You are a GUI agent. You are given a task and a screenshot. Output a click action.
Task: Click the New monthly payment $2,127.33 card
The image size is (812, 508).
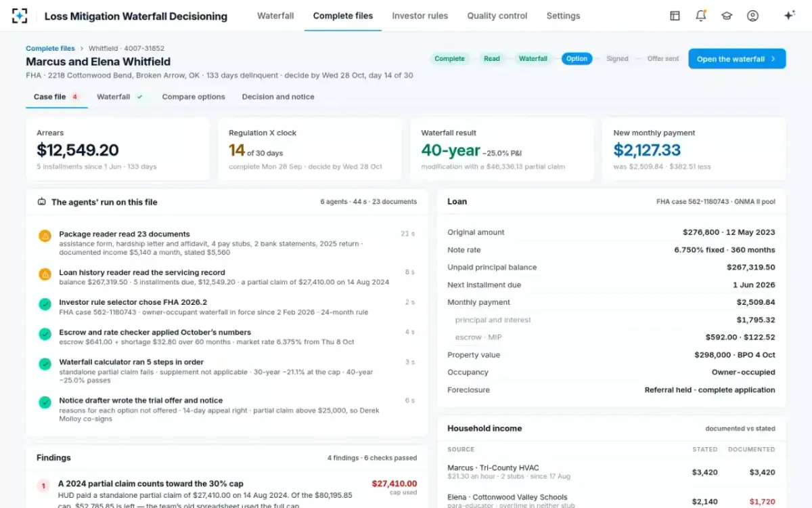(694, 149)
